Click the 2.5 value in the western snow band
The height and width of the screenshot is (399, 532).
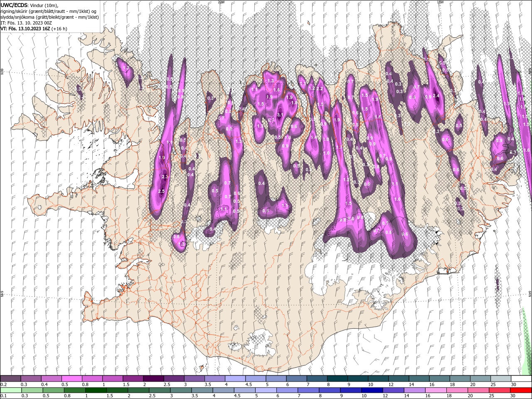pyautogui.click(x=162, y=192)
